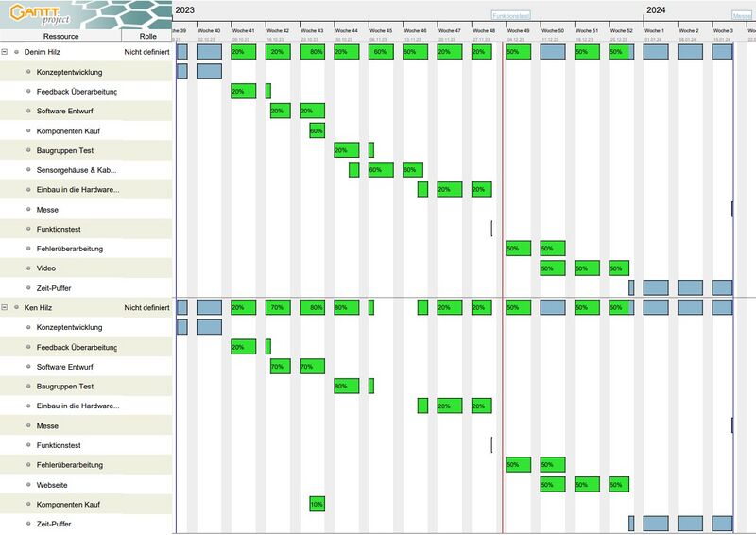The width and height of the screenshot is (756, 535).
Task: Click the resource icon beside Denim Hilz
Action: coord(16,52)
